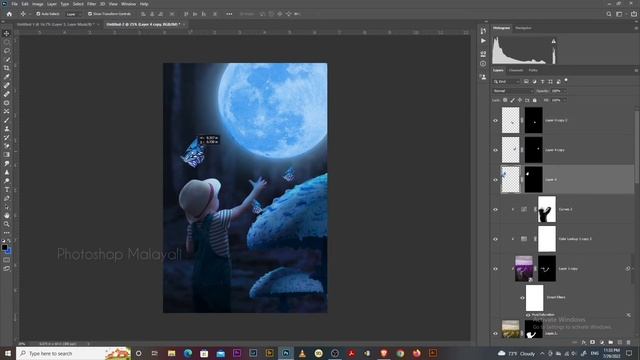
Task: Toggle Smart Filters visibility eye
Action: 522,298
